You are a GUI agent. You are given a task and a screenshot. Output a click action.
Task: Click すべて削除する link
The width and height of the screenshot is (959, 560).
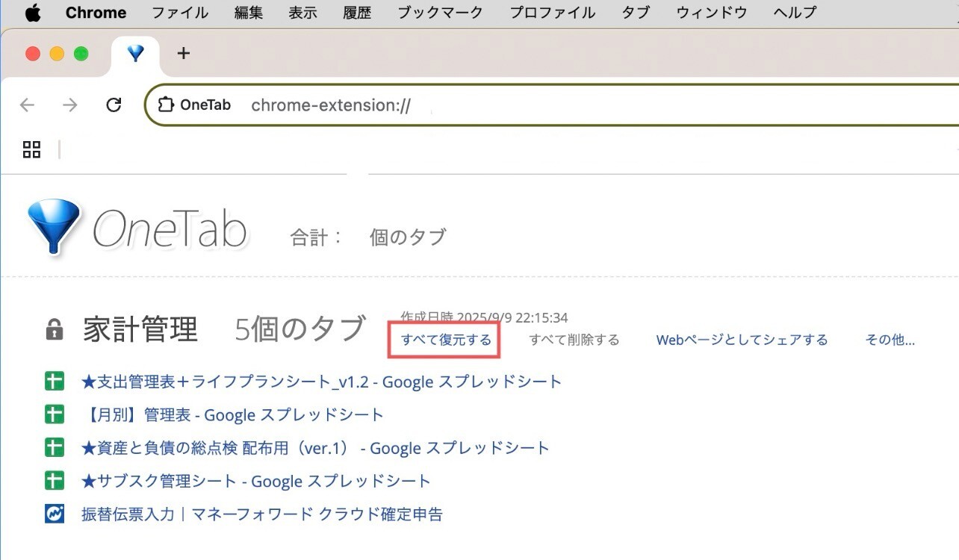tap(574, 340)
